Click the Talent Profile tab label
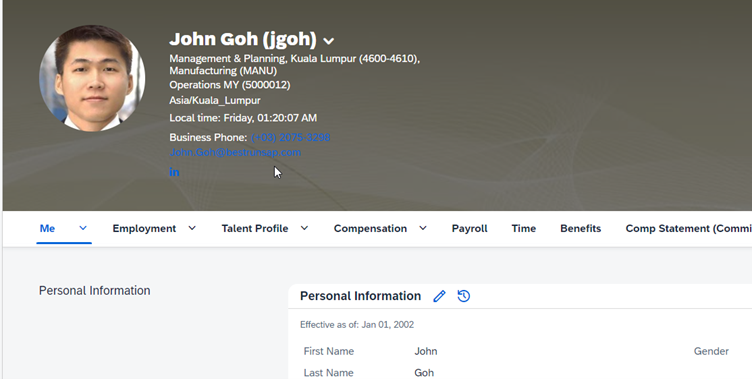This screenshot has height=379, width=752. pyautogui.click(x=255, y=228)
